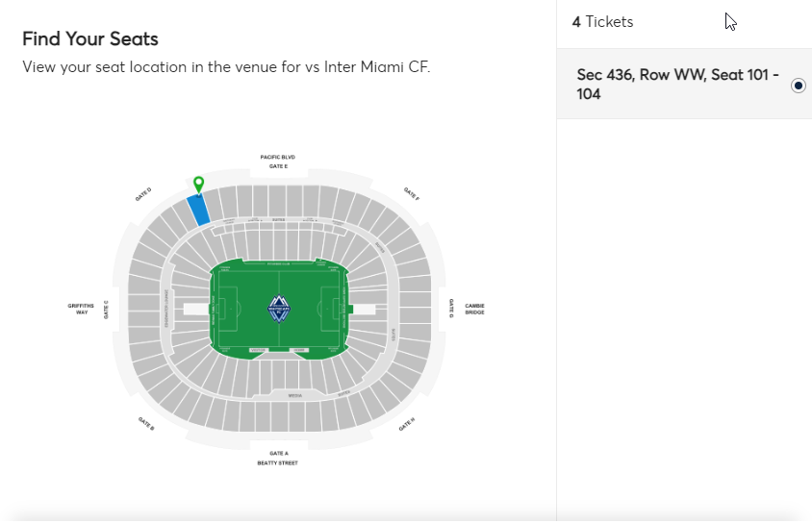
Task: Click the Media area on stadium map
Action: pyautogui.click(x=295, y=396)
